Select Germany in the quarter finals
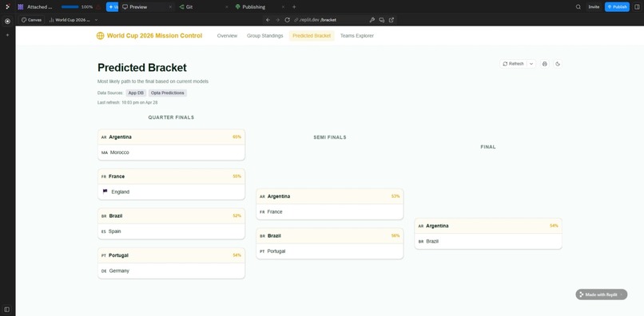This screenshot has width=644, height=316. tap(171, 271)
